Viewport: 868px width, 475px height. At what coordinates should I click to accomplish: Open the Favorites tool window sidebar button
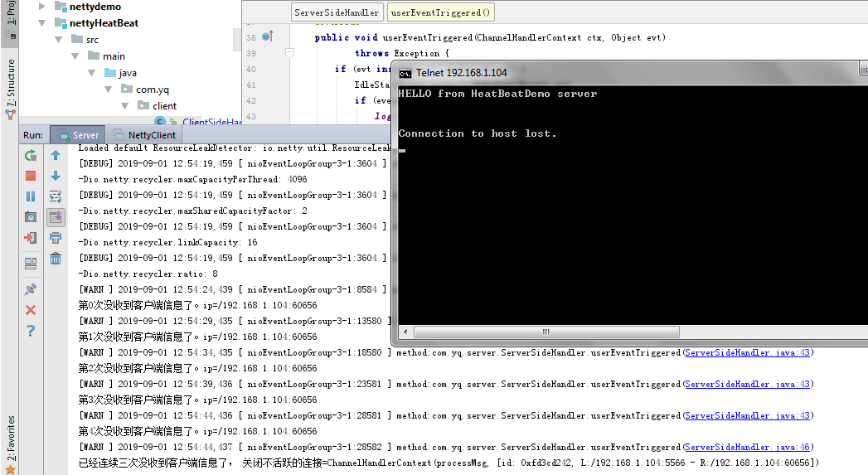10,444
